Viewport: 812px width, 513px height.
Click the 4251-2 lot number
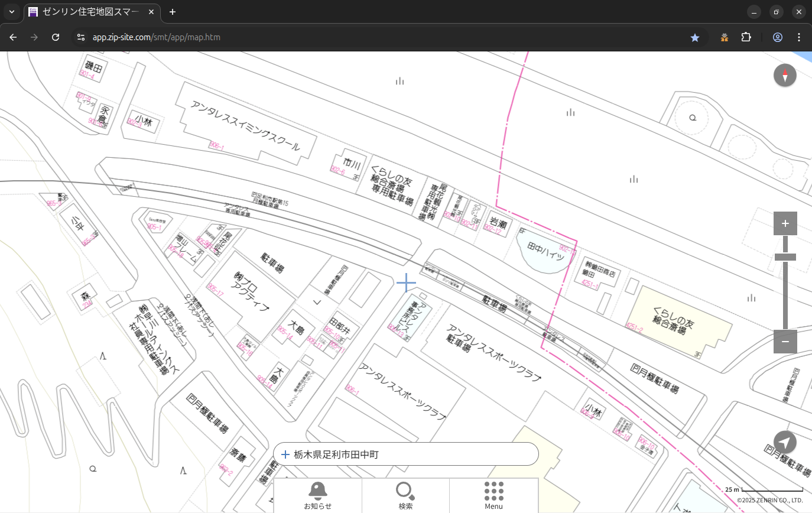(x=634, y=327)
